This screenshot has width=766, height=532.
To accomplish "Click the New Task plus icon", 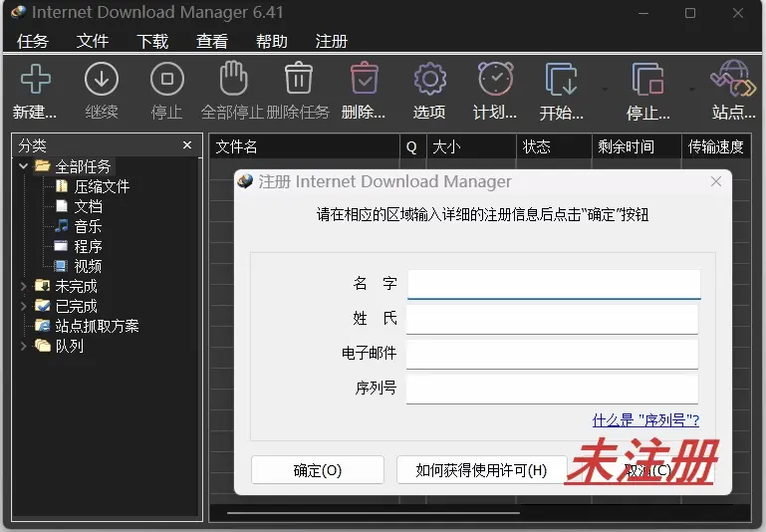I will click(x=35, y=79).
